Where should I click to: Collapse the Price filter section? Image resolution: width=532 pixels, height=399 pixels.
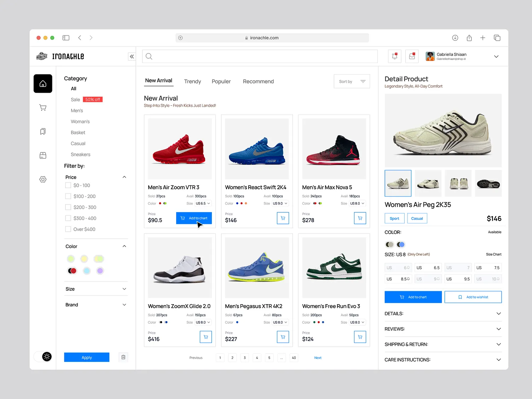[124, 177]
